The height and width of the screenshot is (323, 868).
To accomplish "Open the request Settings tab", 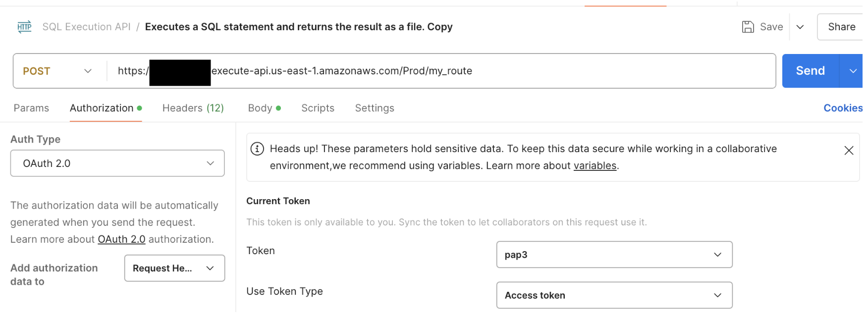I will pos(374,108).
